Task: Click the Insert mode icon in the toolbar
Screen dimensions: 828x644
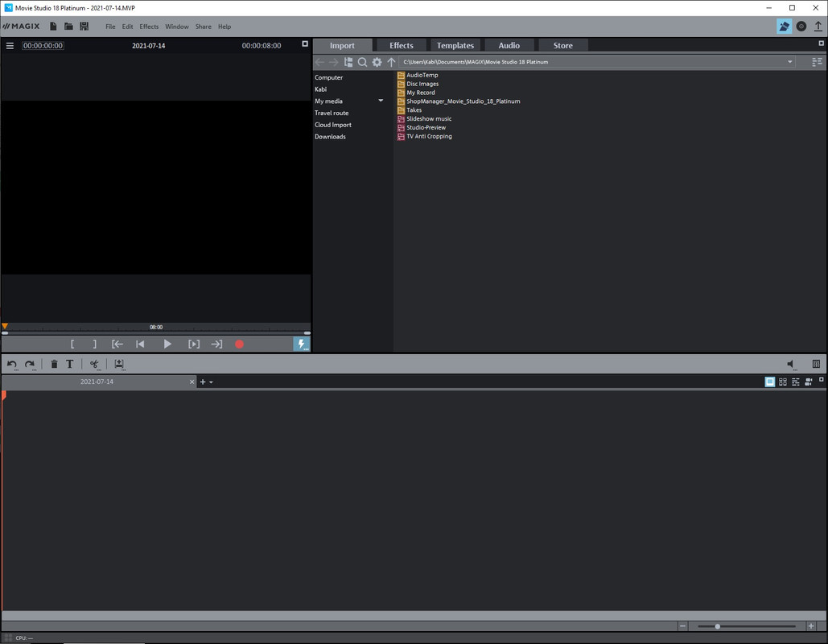Action: pos(119,364)
